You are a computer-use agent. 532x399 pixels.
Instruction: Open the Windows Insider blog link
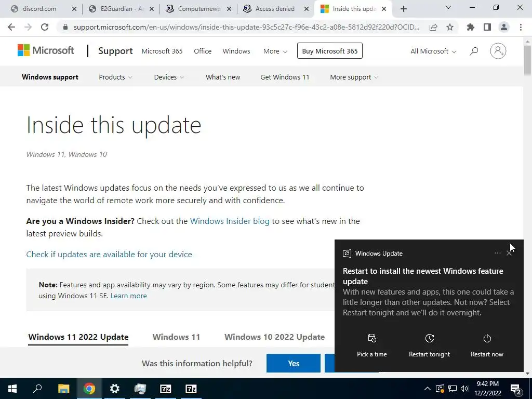[230, 221]
